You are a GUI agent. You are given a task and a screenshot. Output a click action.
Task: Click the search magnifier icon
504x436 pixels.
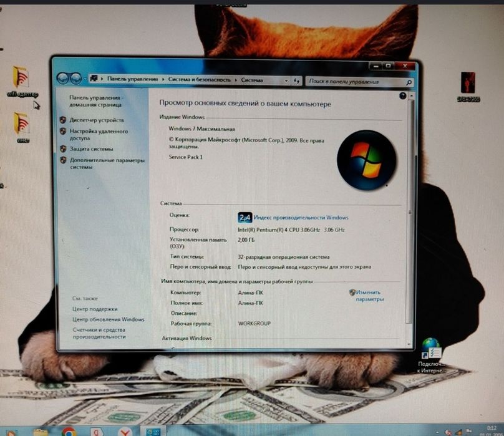pos(409,82)
